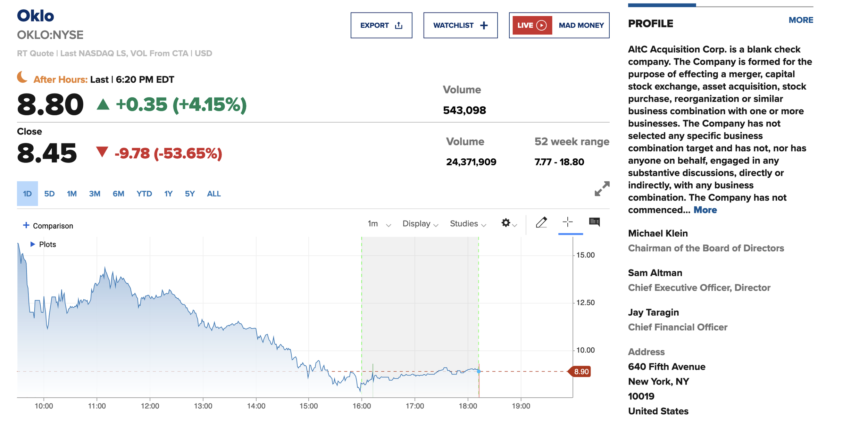Click the after hours shaded chart region
The height and width of the screenshot is (423, 868).
(420, 317)
